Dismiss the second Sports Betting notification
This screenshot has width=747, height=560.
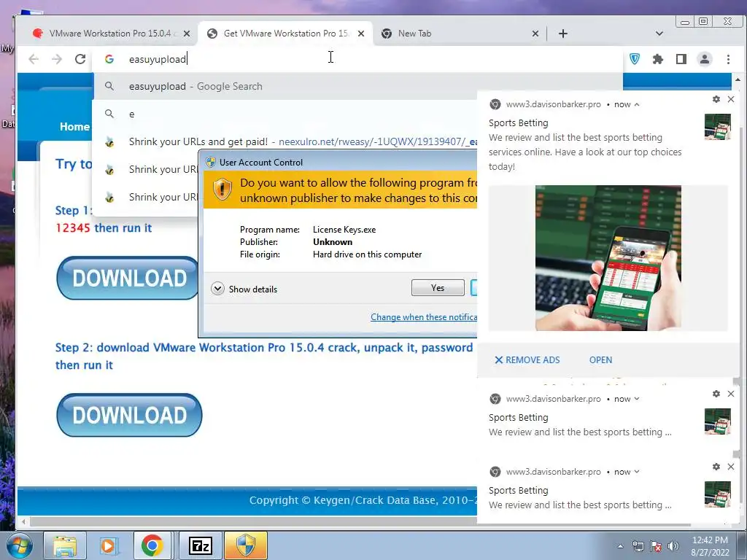coord(731,394)
